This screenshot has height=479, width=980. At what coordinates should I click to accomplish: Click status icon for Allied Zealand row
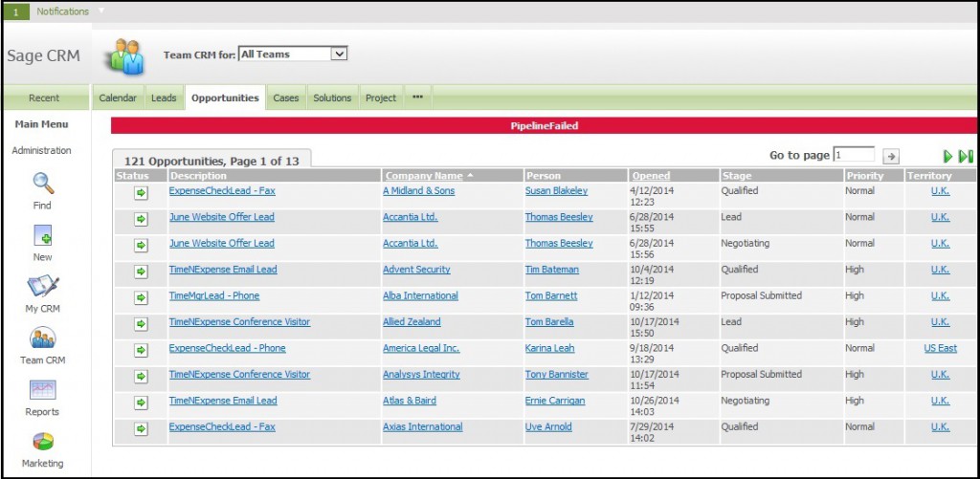[142, 324]
